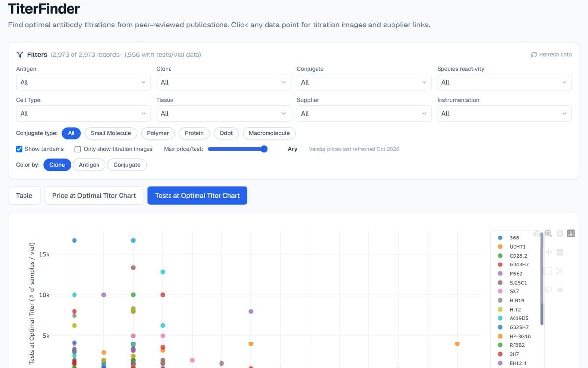Open the Conjugate filter dropdown
The height and width of the screenshot is (368, 588).
(x=364, y=82)
